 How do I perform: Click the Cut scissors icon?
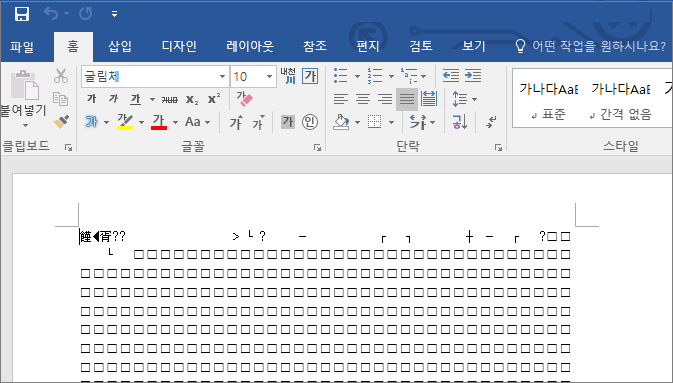[61, 76]
